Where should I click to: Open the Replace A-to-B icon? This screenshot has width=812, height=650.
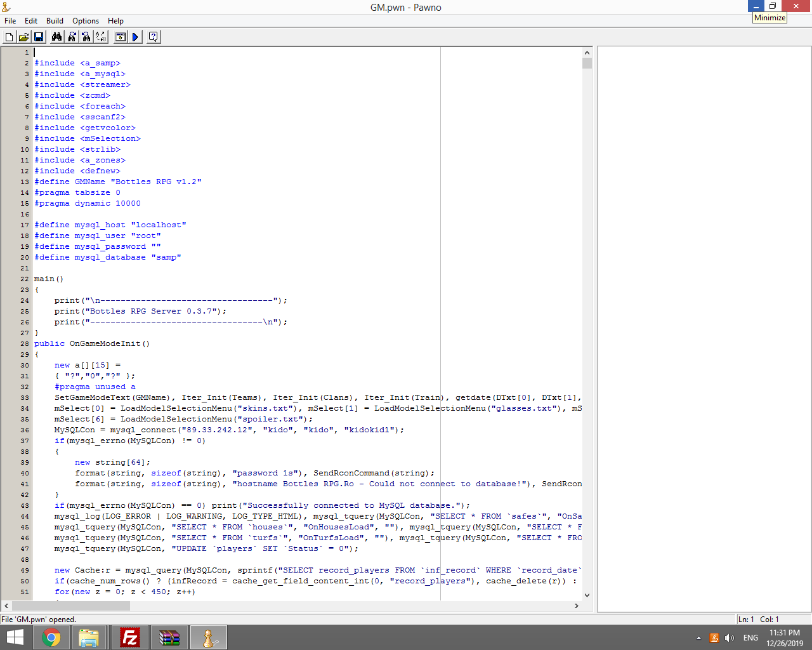pos(101,37)
